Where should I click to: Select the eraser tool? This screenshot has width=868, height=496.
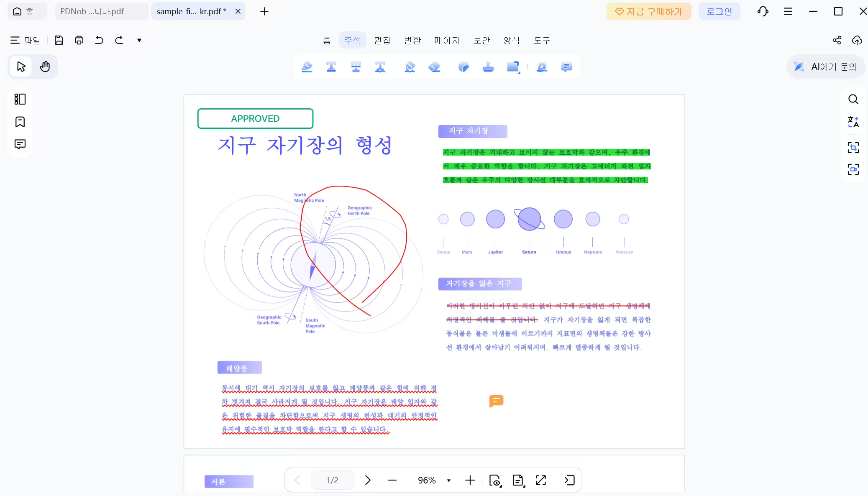(x=435, y=67)
